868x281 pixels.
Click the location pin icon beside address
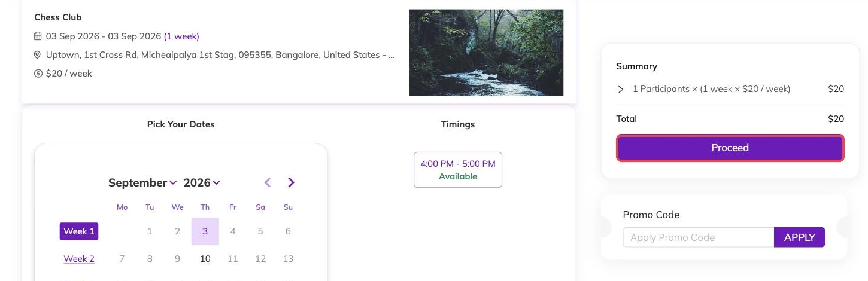(38, 55)
